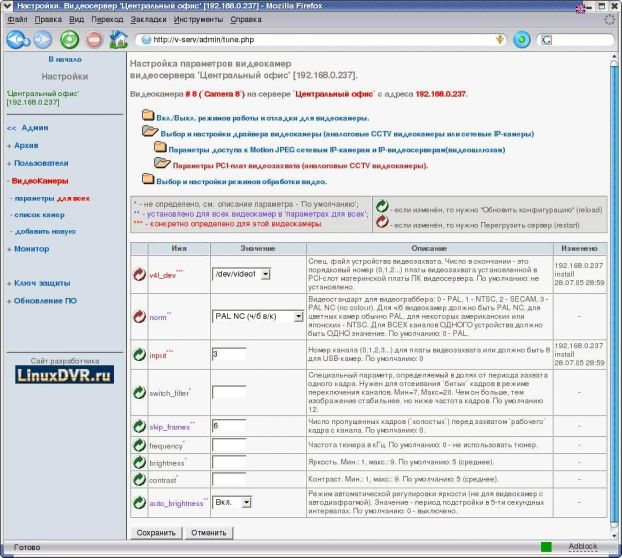The height and width of the screenshot is (558, 622).
Task: Open the norm PAL NC dropdown
Action: [x=258, y=316]
